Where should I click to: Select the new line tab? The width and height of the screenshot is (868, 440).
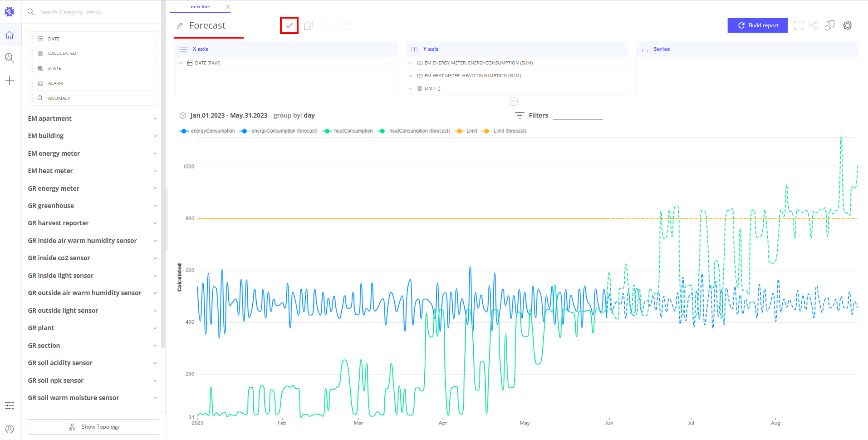(201, 7)
